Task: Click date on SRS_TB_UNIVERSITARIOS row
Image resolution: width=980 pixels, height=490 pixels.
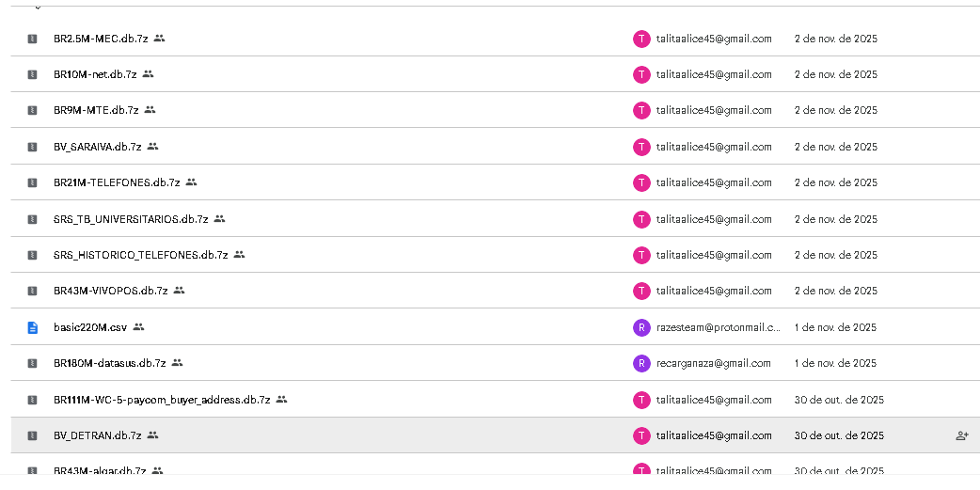Action: click(x=836, y=219)
